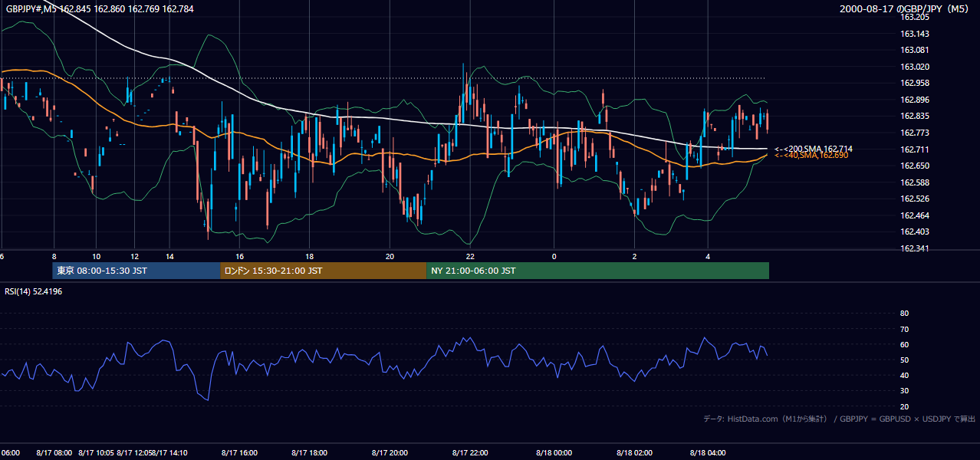
Task: Click RSI scale level 70
Action: pyautogui.click(x=904, y=329)
